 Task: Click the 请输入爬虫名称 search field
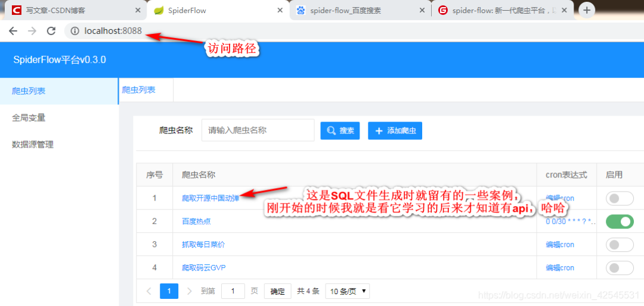[x=258, y=130]
